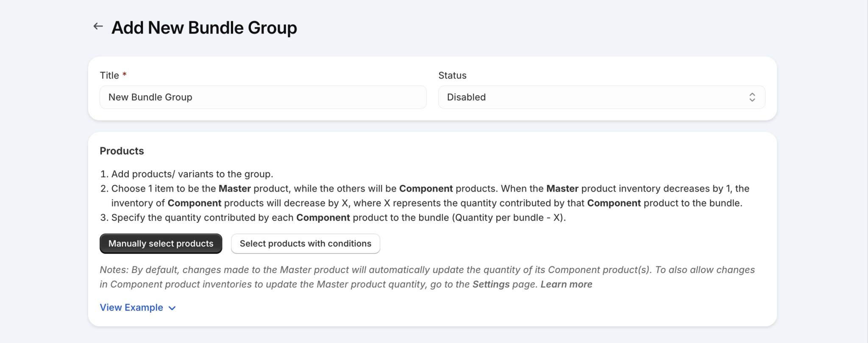Click the required asterisk beside Title label
The width and height of the screenshot is (868, 343).
pos(124,74)
